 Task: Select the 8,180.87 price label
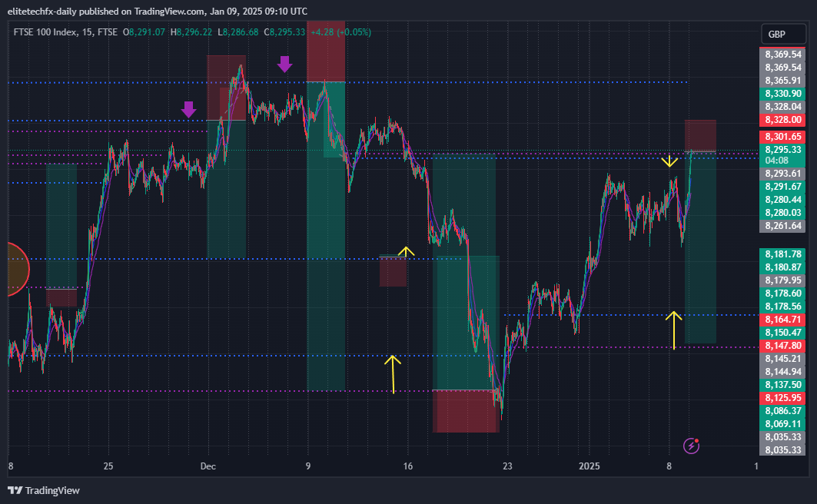(782, 267)
